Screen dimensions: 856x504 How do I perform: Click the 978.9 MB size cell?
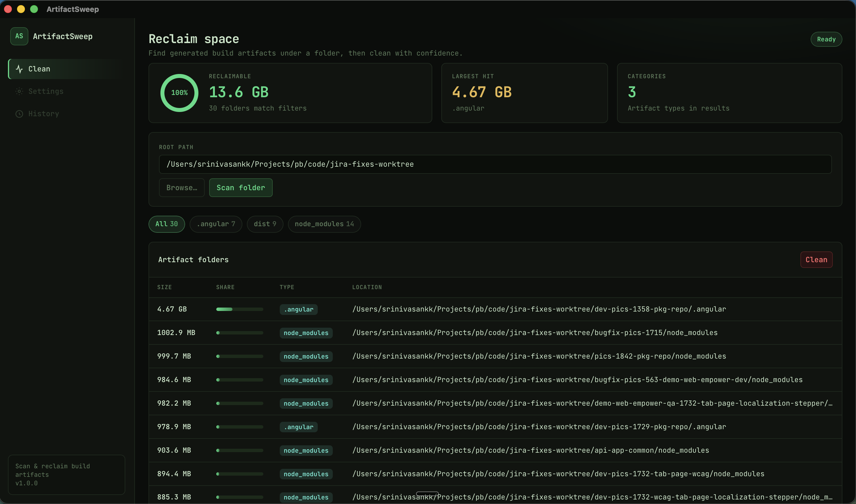(x=174, y=427)
